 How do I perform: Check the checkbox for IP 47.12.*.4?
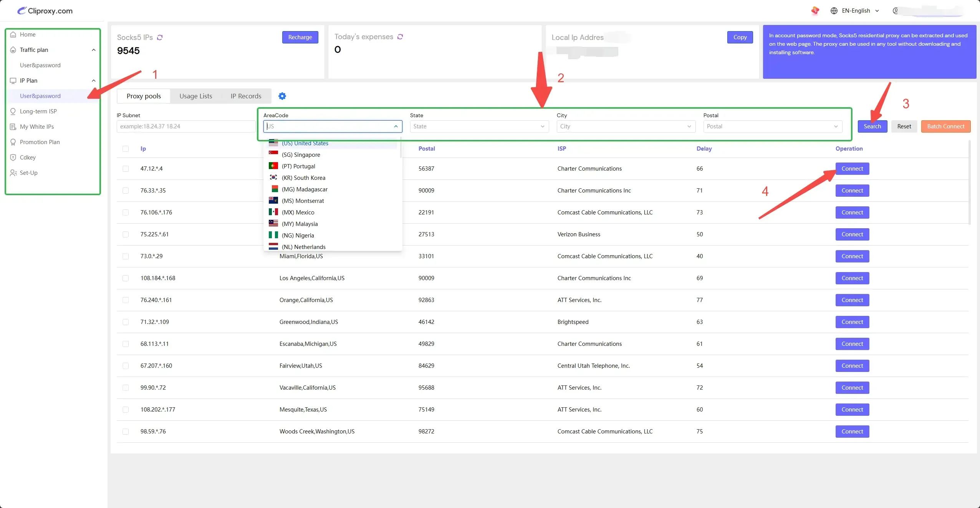click(126, 169)
